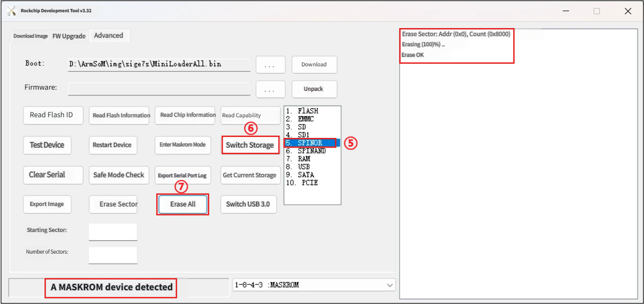644x304 pixels.
Task: Click Read Chip Information button
Action: 185,115
